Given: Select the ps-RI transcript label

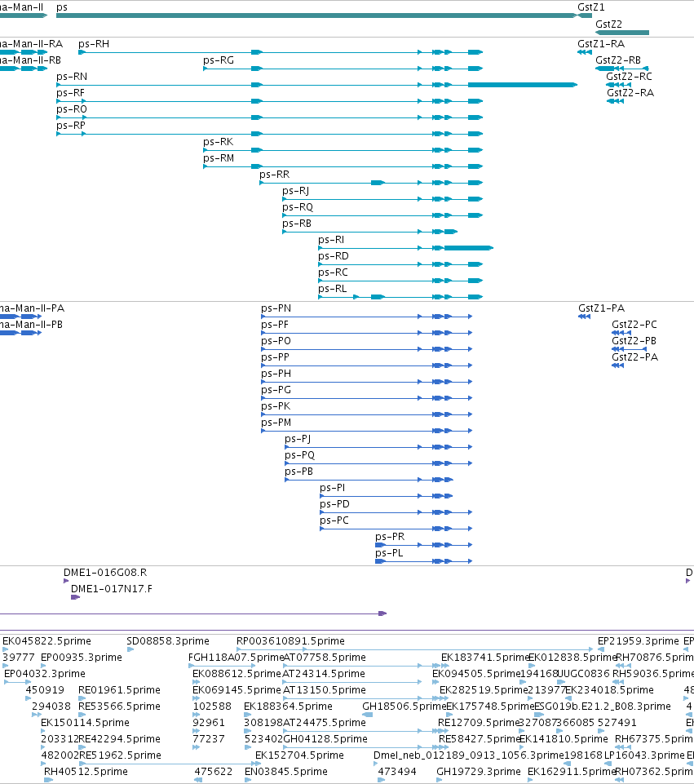Looking at the screenshot, I should 331,240.
